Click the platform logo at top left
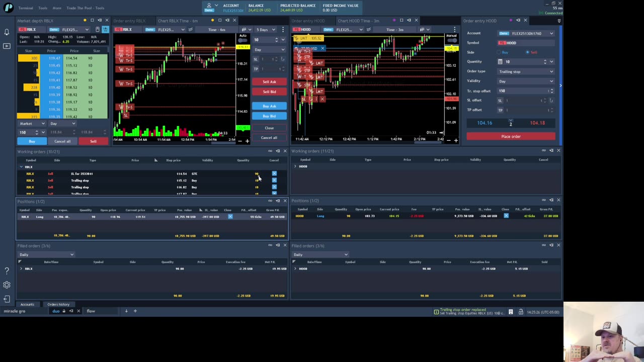 [8, 7]
